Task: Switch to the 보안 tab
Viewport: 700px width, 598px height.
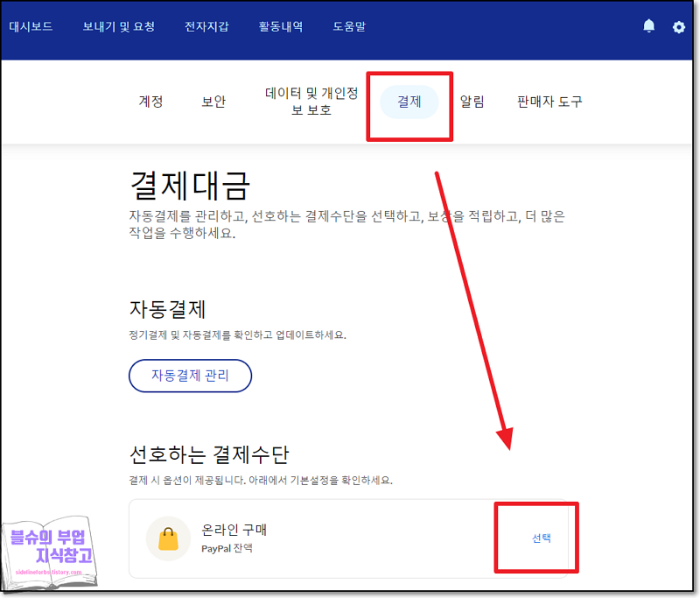Action: pos(213,102)
